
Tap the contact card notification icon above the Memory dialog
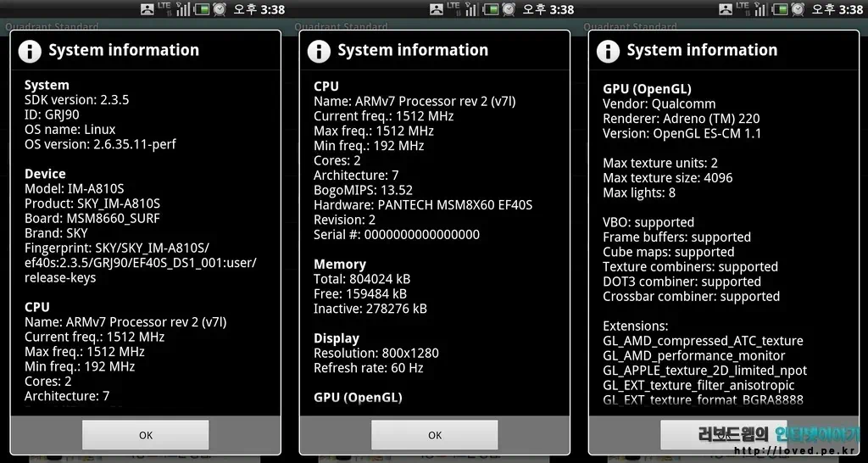437,9
